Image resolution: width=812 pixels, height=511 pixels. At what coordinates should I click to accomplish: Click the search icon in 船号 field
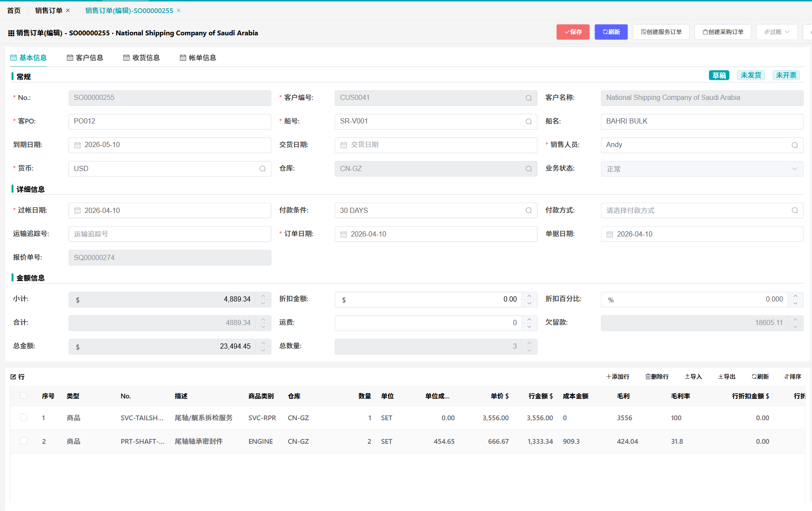coord(529,122)
